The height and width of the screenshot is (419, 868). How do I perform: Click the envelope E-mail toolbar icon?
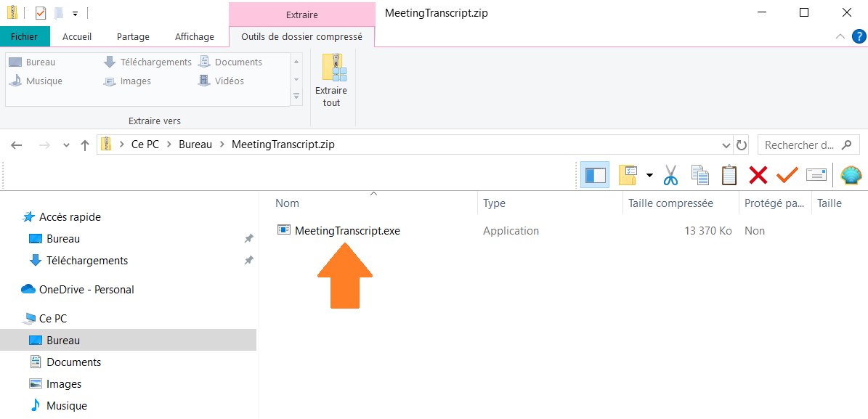click(816, 176)
